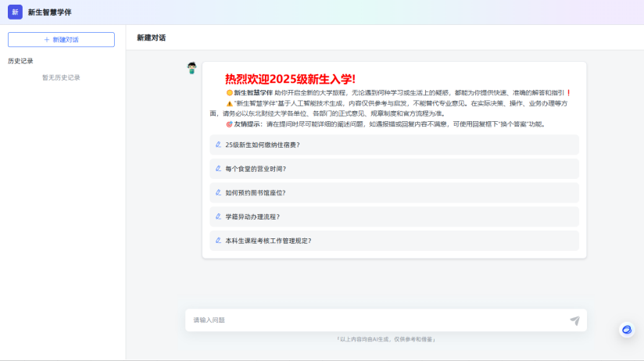Click the AI-generated content disclaimer text

(x=385, y=339)
